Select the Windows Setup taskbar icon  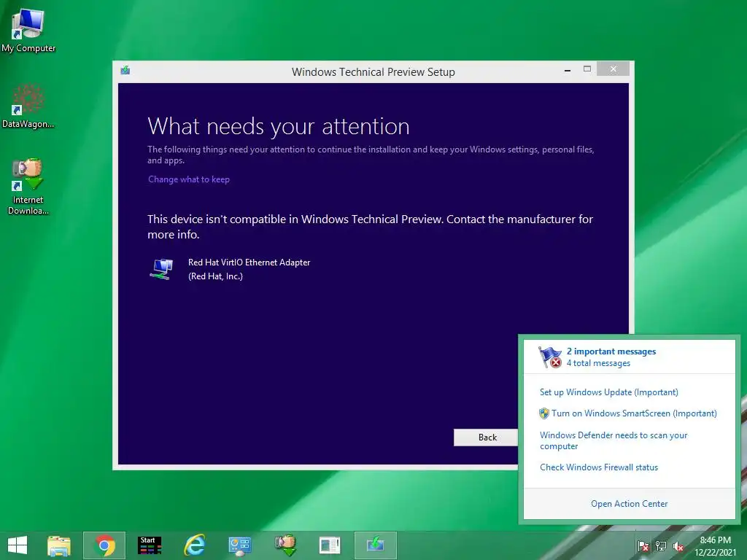click(x=376, y=545)
